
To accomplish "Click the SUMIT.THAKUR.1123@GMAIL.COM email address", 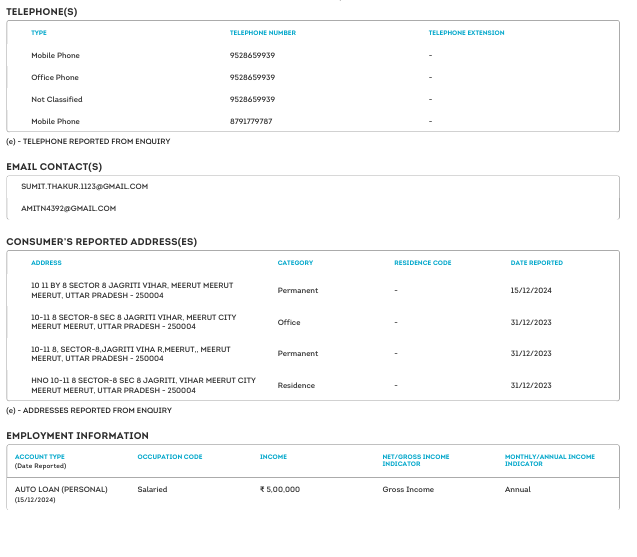I will [84, 186].
